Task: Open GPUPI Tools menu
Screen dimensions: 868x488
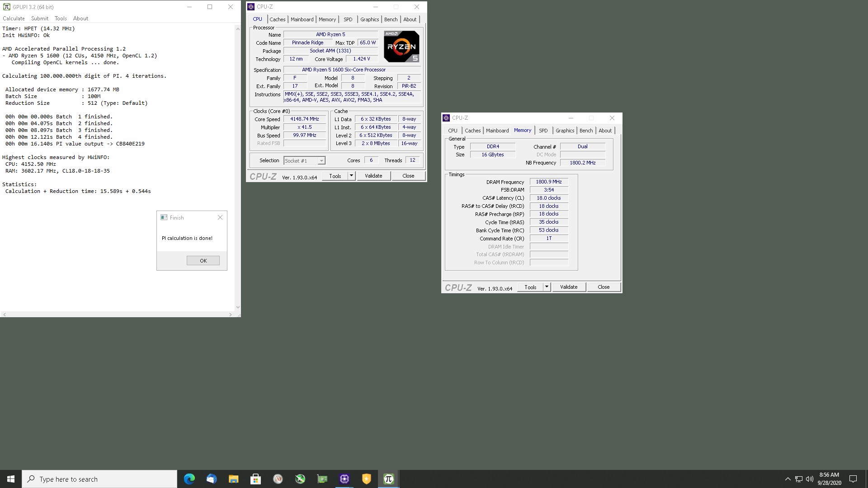Action: (x=61, y=19)
